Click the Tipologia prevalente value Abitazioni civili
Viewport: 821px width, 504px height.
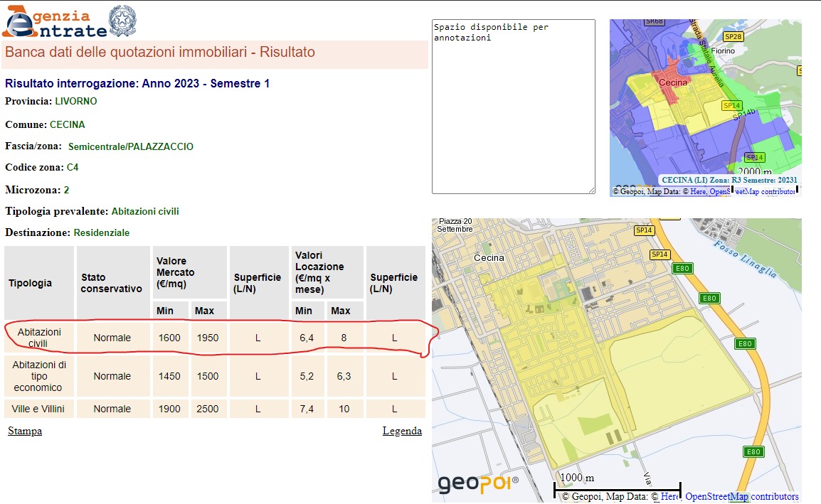145,211
